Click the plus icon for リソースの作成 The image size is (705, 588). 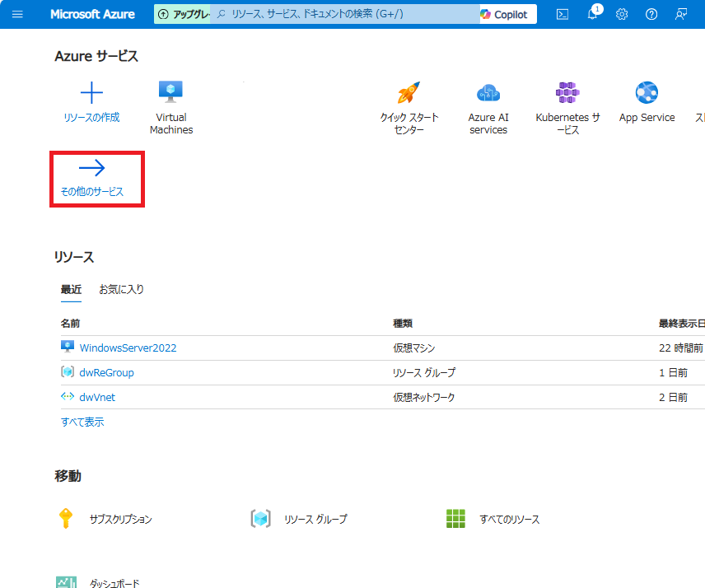[91, 92]
